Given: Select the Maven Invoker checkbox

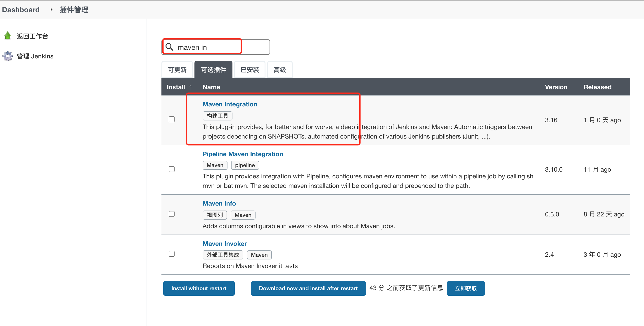Looking at the screenshot, I should (171, 254).
